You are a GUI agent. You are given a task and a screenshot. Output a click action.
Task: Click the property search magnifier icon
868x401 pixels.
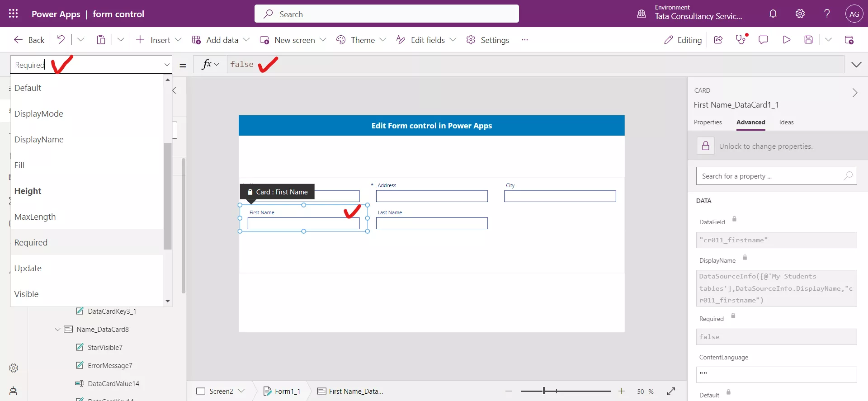pyautogui.click(x=848, y=176)
